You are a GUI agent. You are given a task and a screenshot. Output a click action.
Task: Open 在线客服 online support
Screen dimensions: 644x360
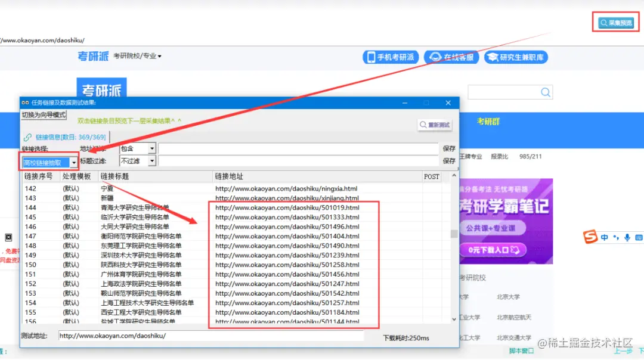tap(451, 57)
